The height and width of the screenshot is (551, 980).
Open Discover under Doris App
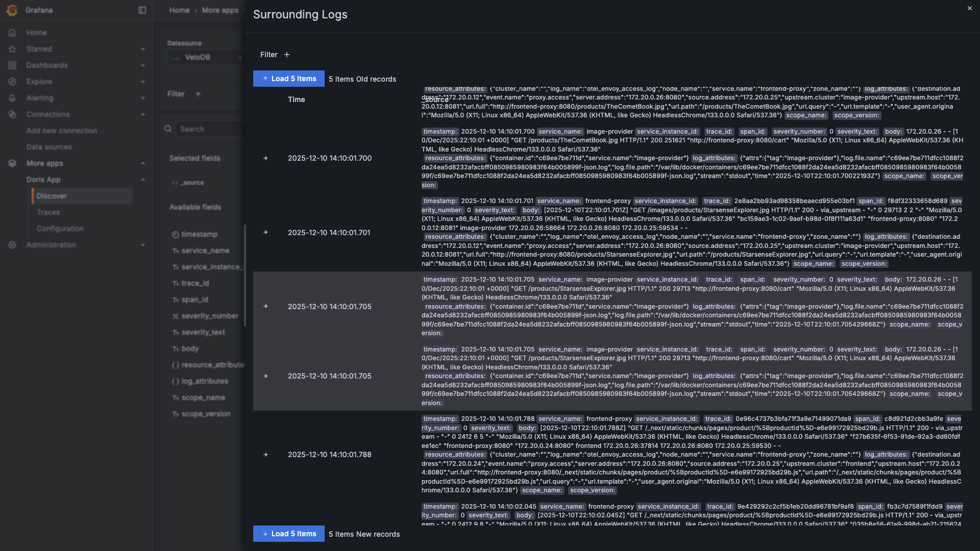(x=52, y=196)
